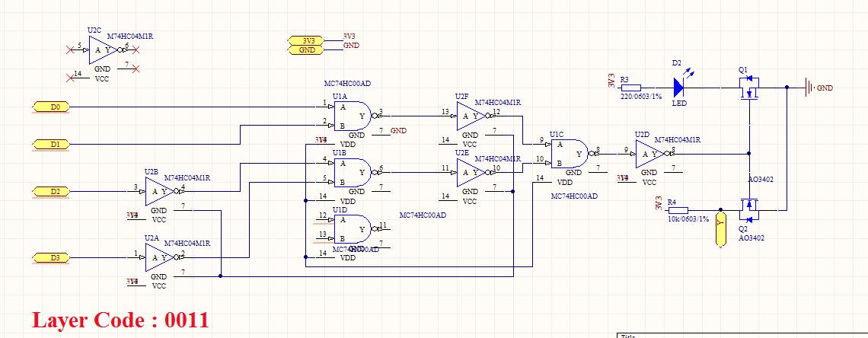Click the R3 resistor body
Screen dimensions: 868x338
(x=631, y=88)
